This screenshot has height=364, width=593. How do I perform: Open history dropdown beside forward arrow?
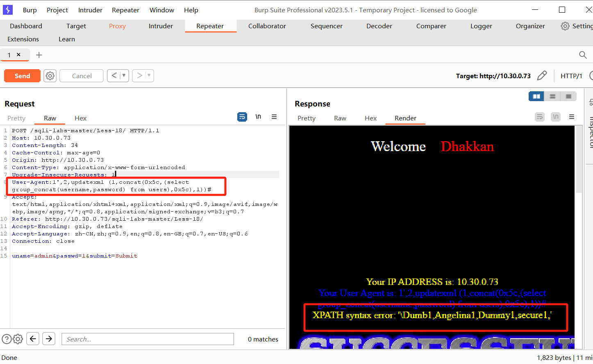[x=149, y=75]
